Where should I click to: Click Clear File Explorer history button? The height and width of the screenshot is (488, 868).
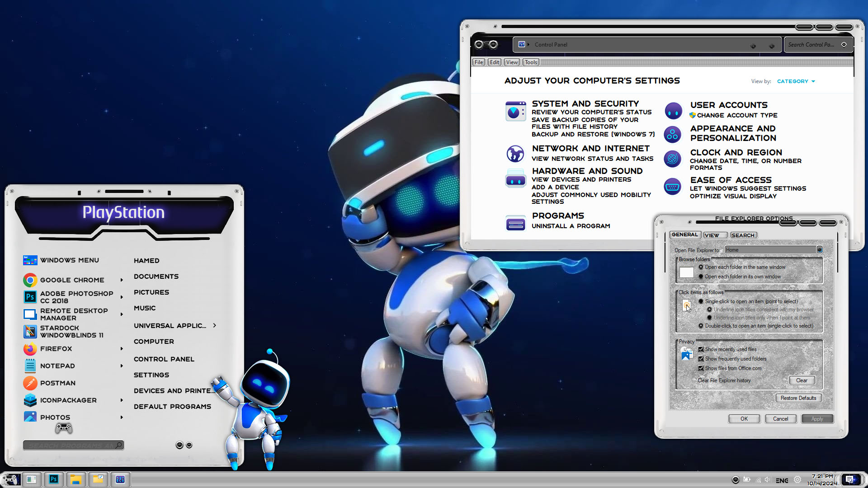802,380
